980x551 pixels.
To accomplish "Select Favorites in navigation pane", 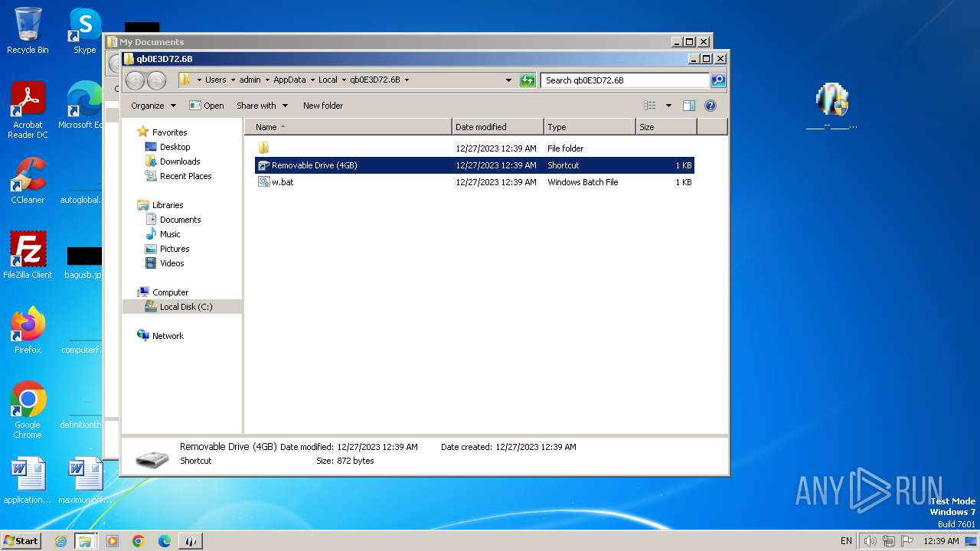I will pyautogui.click(x=169, y=132).
